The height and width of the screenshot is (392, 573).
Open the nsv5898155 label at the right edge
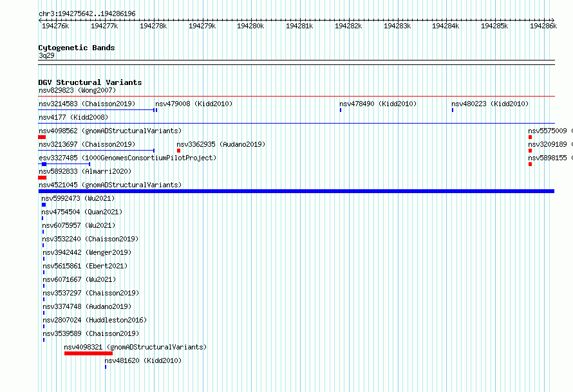click(550, 158)
